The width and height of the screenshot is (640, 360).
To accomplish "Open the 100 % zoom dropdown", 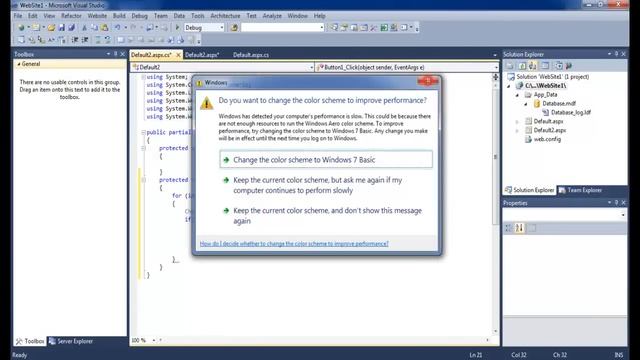I will pyautogui.click(x=154, y=340).
